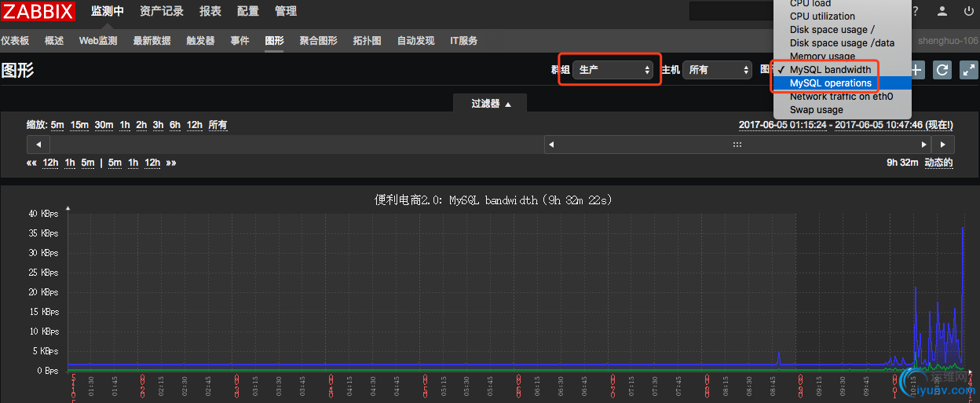The image size is (980, 403).
Task: Open the 监测中 main menu
Action: [108, 11]
